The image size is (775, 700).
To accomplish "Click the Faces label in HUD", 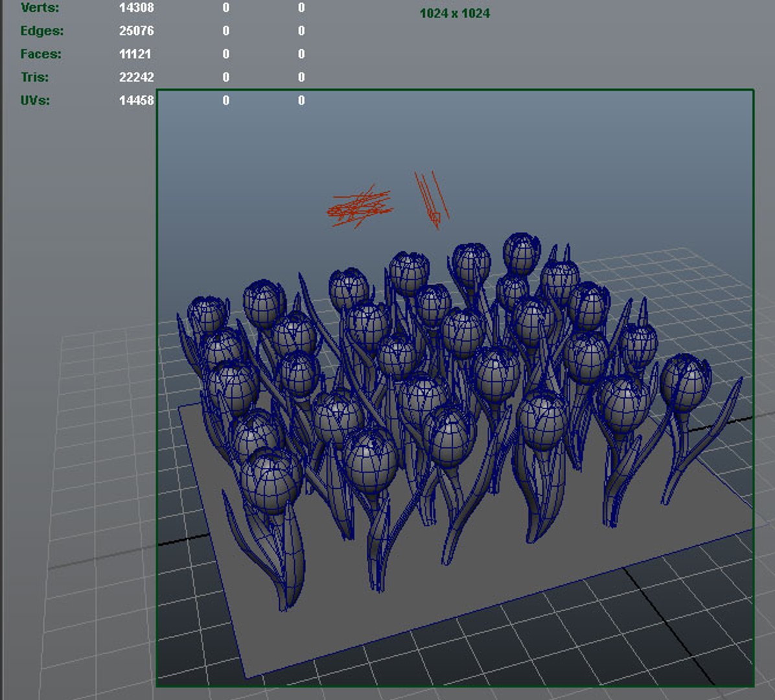I will (x=41, y=54).
